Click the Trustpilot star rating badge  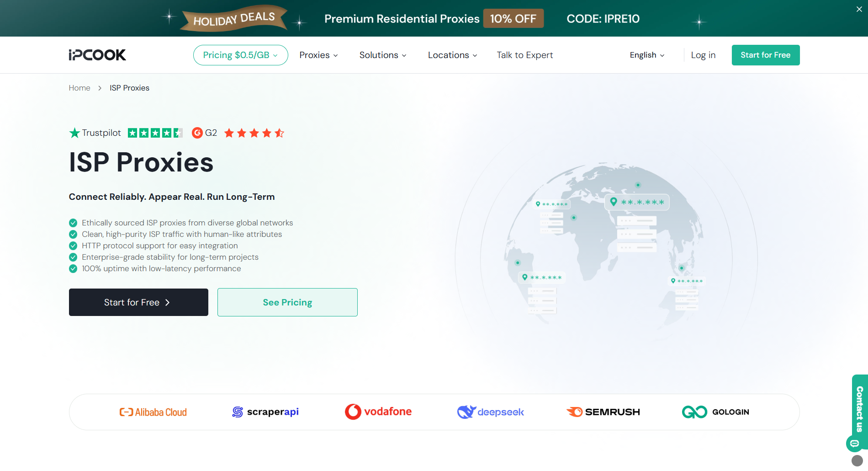155,133
